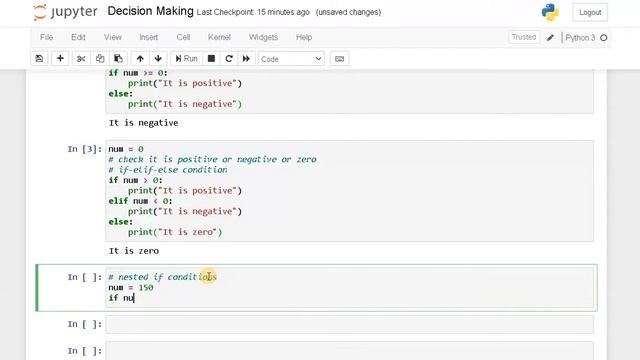Viewport: 640px width, 360px height.
Task: Click the first empty code cell
Action: [x=349, y=324]
